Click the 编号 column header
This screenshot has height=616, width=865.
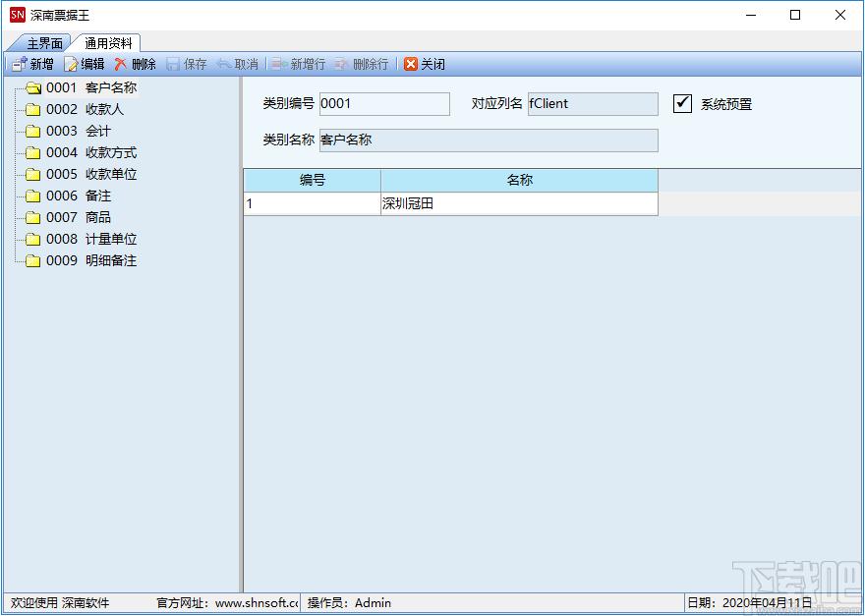pos(313,181)
